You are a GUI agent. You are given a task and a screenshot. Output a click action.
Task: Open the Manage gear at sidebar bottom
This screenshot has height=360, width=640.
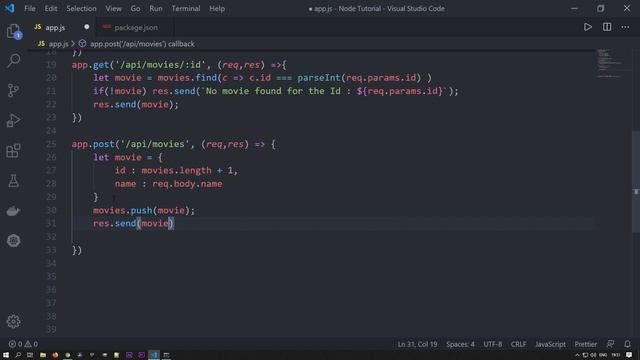tap(13, 322)
